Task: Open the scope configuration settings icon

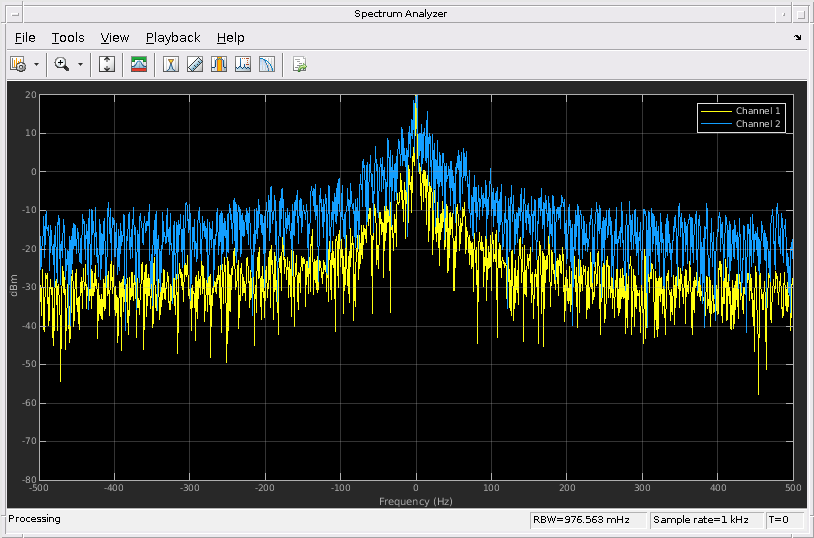Action: click(x=18, y=64)
